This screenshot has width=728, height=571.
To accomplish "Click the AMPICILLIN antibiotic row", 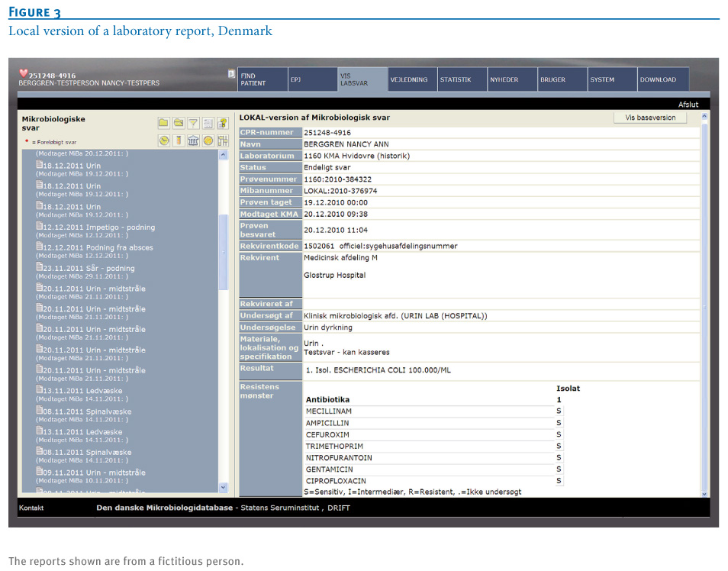I will (x=434, y=423).
